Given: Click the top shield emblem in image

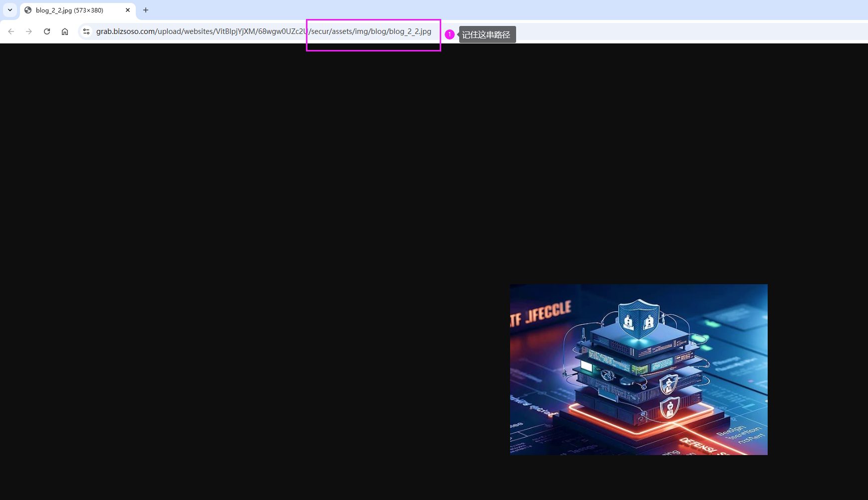Looking at the screenshot, I should coord(638,319).
